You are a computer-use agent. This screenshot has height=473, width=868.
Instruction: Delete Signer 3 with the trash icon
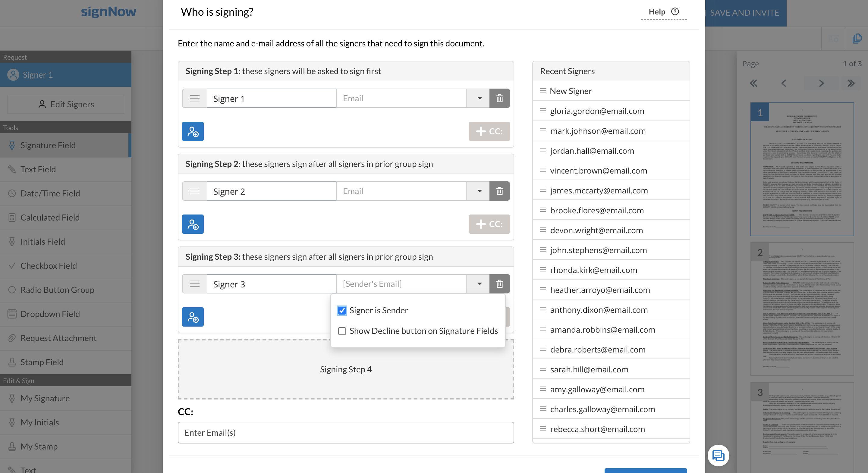pyautogui.click(x=499, y=284)
